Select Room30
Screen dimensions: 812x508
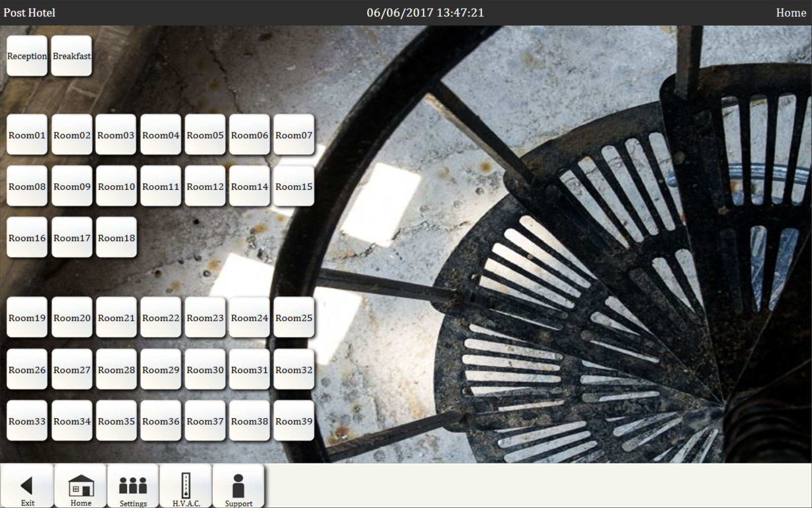[205, 369]
